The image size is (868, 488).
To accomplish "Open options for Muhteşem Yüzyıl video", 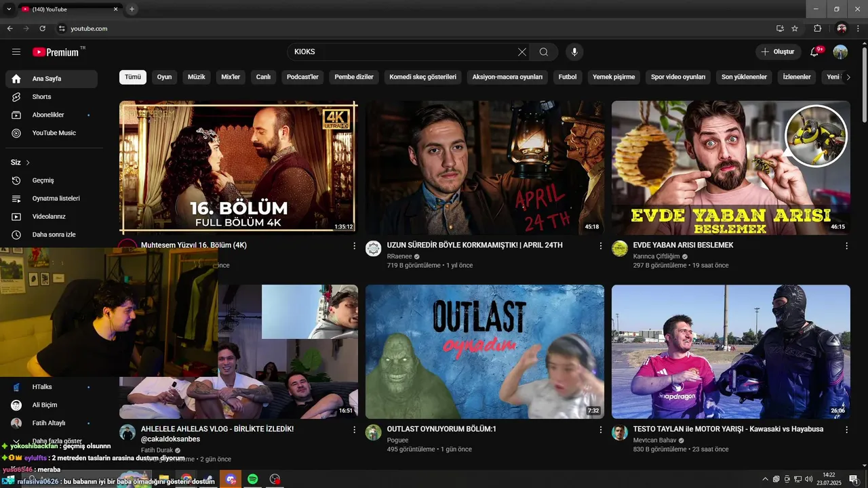I will pyautogui.click(x=354, y=246).
